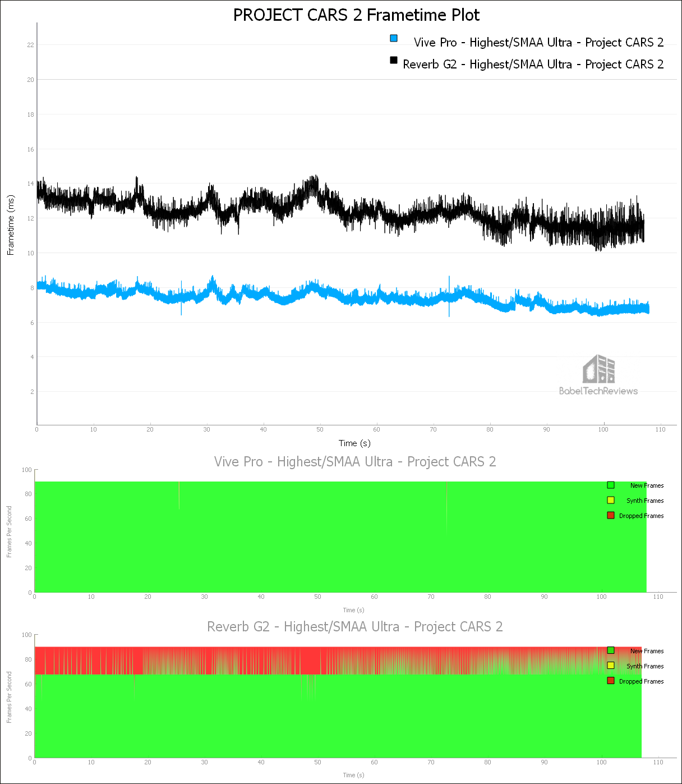
Task: Click the 'Time (s)' label under the frametime plot
Action: [354, 443]
